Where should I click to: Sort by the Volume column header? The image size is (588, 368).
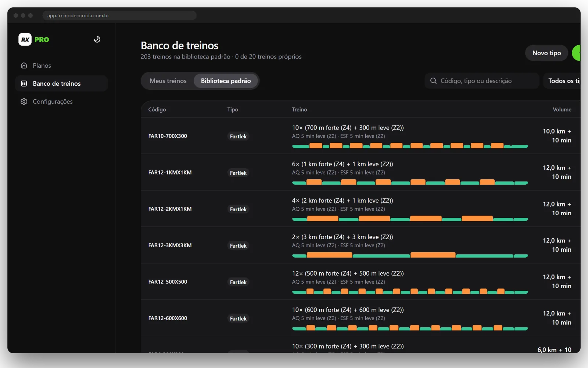(562, 110)
